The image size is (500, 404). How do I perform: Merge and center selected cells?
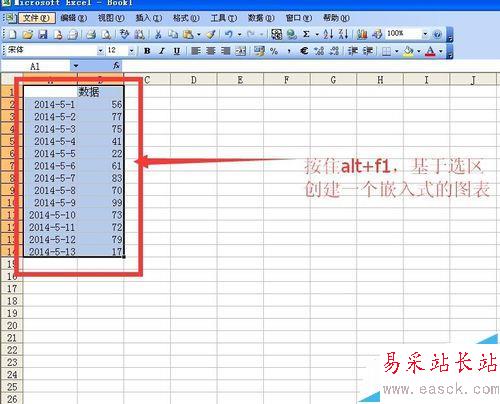click(241, 51)
